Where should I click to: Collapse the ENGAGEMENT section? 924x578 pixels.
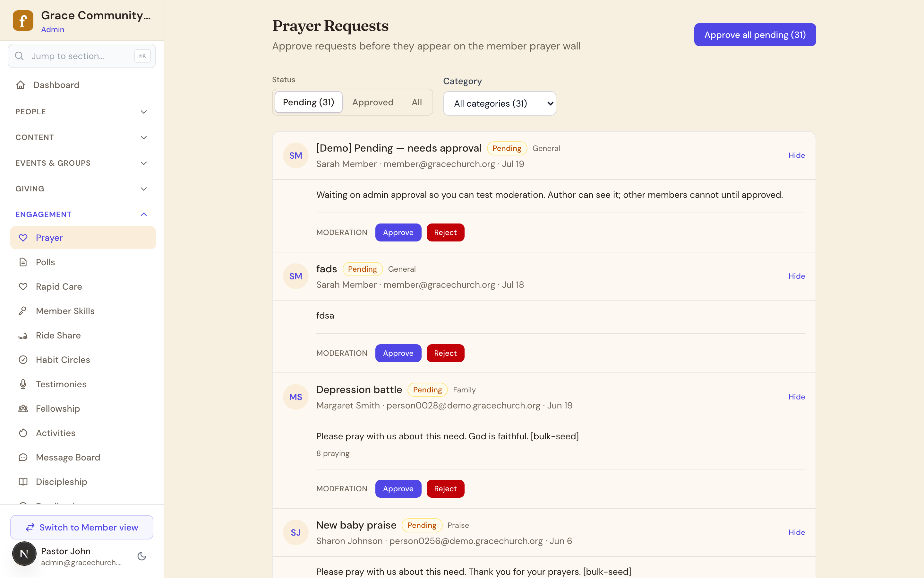click(x=82, y=215)
